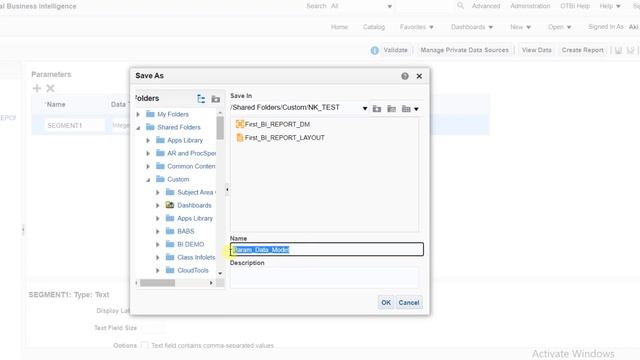Screen dimensions: 640x360
Task: Click the help icon in Save As dialog
Action: (404, 76)
